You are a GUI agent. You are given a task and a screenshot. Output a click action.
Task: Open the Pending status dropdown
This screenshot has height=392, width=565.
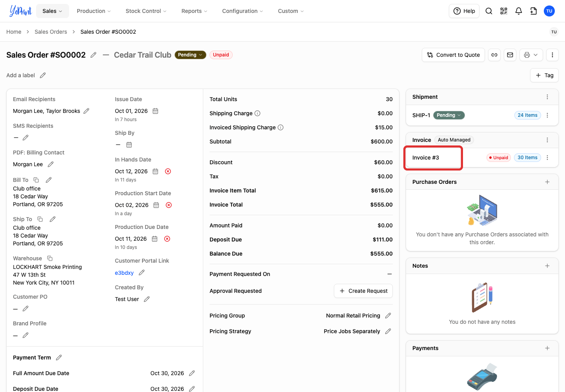(190, 55)
